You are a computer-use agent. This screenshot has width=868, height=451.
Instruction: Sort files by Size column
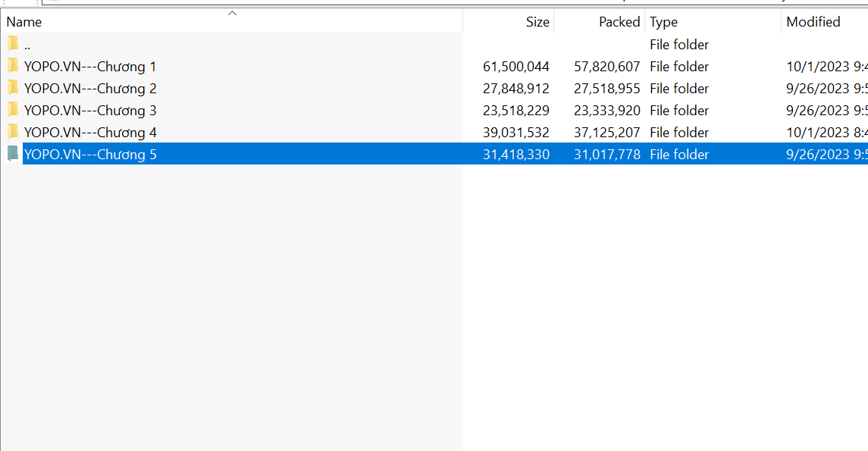tap(537, 22)
